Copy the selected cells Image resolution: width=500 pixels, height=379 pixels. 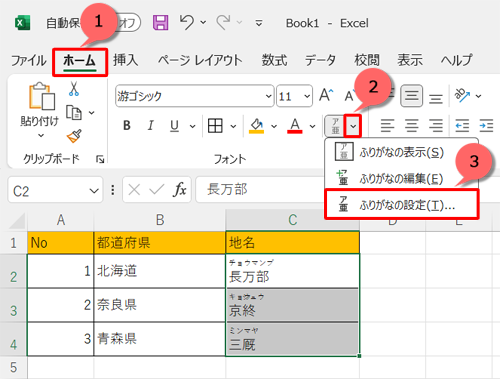74,113
